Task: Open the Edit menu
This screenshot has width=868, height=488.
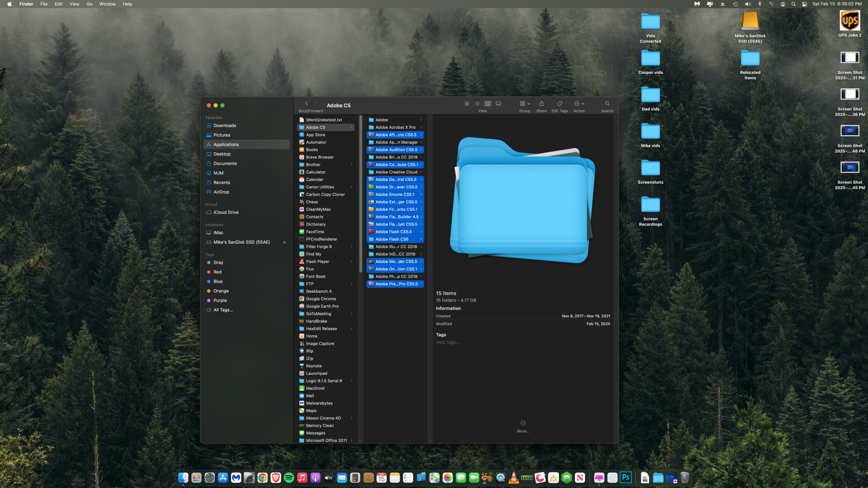Action: [x=59, y=4]
